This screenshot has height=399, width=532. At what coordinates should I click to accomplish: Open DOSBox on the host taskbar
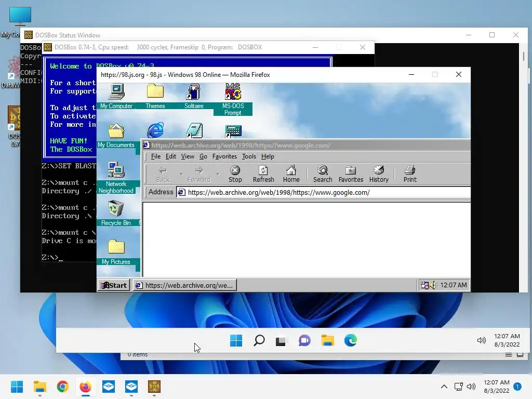(154, 387)
